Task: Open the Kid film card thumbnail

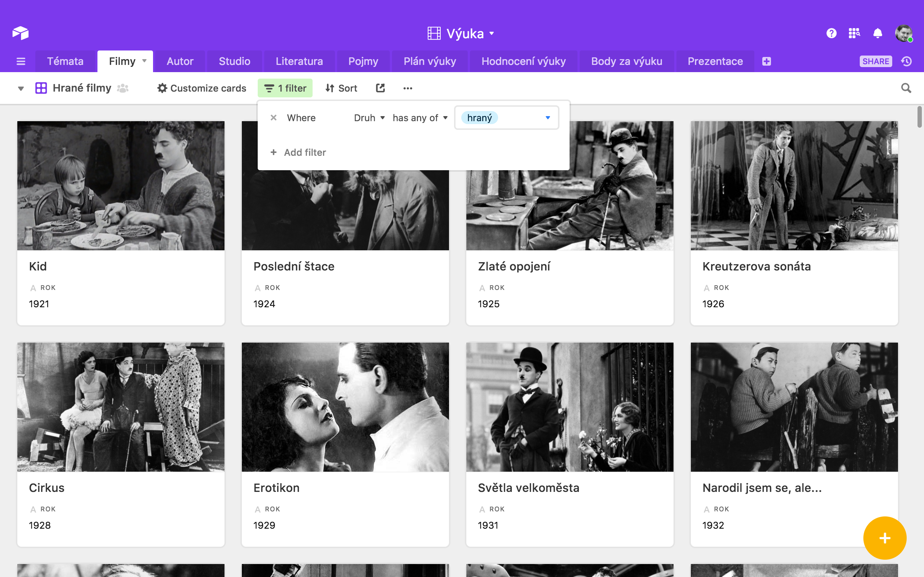Action: tap(121, 186)
